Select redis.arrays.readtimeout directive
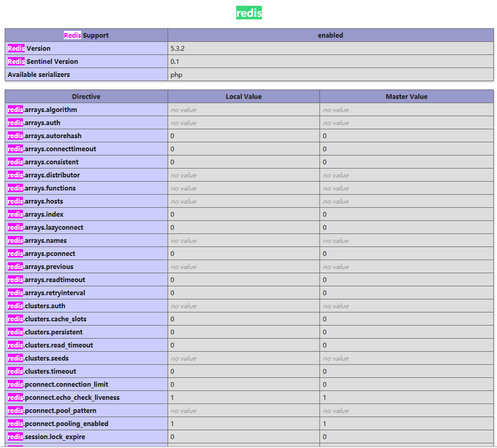The width and height of the screenshot is (497, 448). point(47,280)
